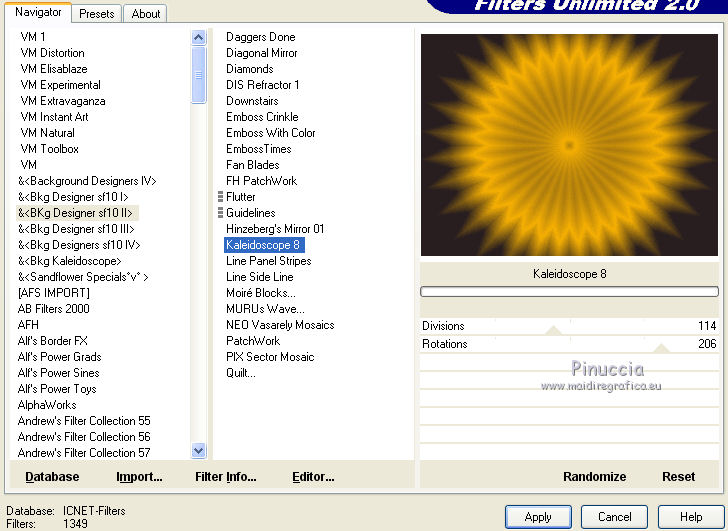This screenshot has width=728, height=531.
Task: Click the Kaleidoscope 8 preview image
Action: click(569, 145)
